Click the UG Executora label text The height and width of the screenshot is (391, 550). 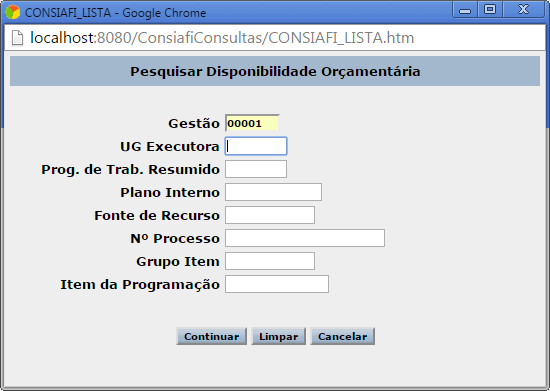[170, 147]
